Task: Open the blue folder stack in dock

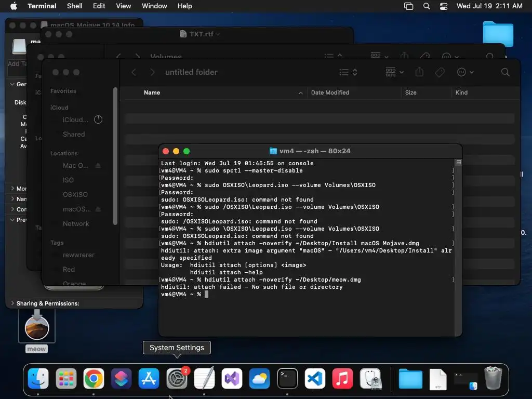Action: (x=410, y=379)
